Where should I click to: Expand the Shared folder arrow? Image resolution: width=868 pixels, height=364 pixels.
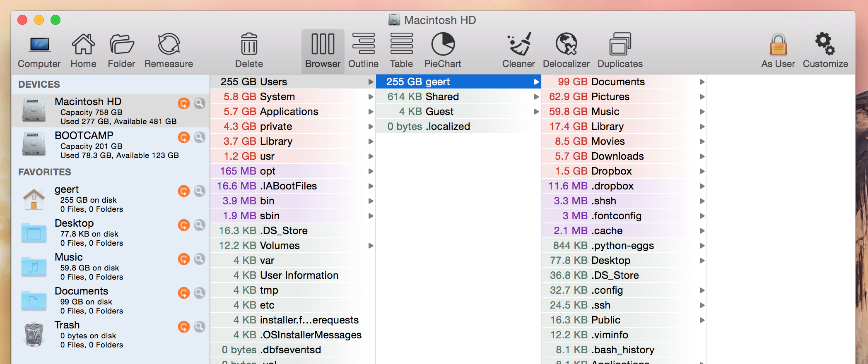coord(536,97)
